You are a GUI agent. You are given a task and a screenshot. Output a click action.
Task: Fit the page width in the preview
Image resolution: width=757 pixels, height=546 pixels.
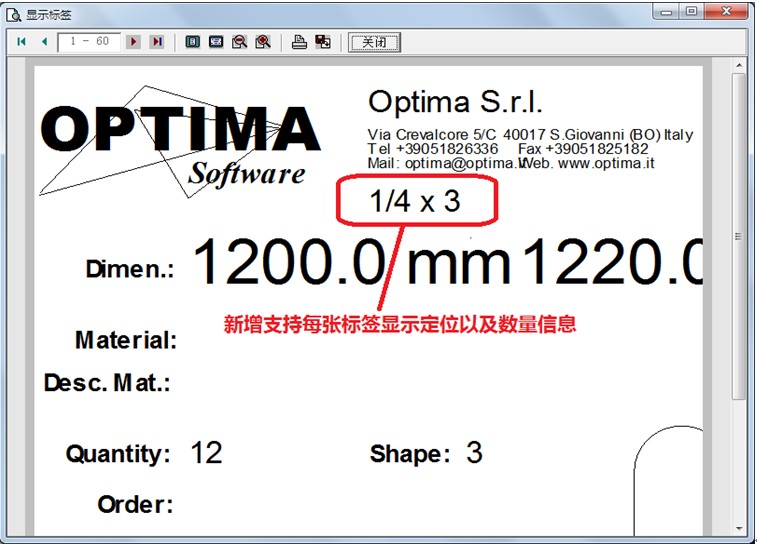click(216, 42)
